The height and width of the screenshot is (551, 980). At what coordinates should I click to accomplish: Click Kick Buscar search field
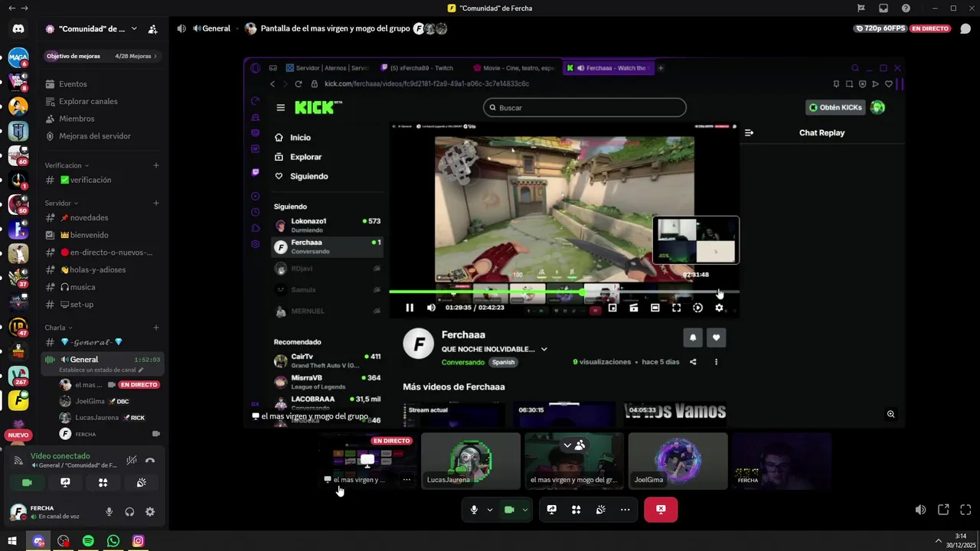point(585,108)
